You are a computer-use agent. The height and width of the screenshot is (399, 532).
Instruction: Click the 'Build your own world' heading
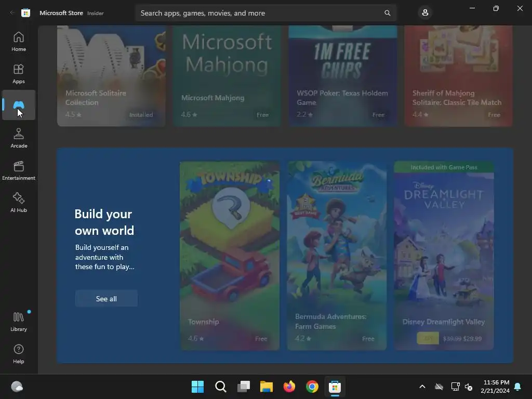pyautogui.click(x=104, y=222)
